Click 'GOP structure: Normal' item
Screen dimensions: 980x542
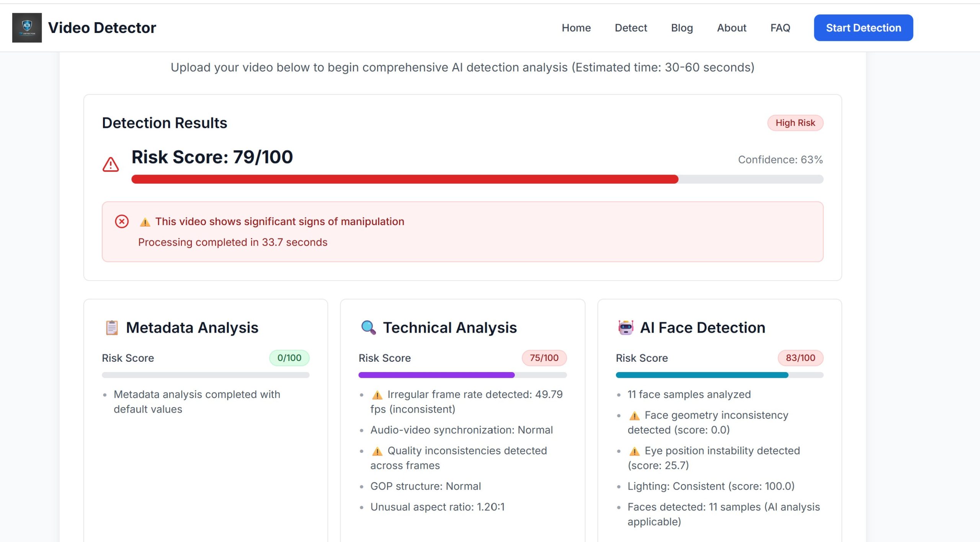tap(425, 486)
